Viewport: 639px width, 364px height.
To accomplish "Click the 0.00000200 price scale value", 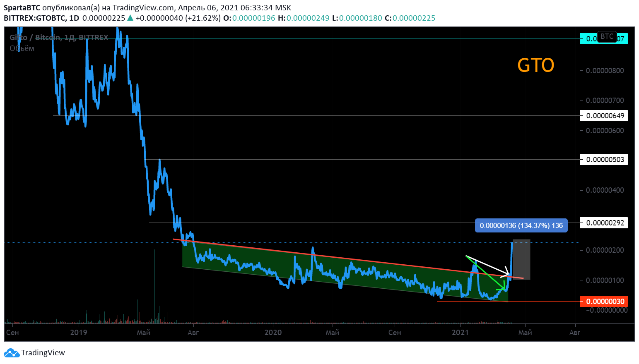I will (x=605, y=250).
